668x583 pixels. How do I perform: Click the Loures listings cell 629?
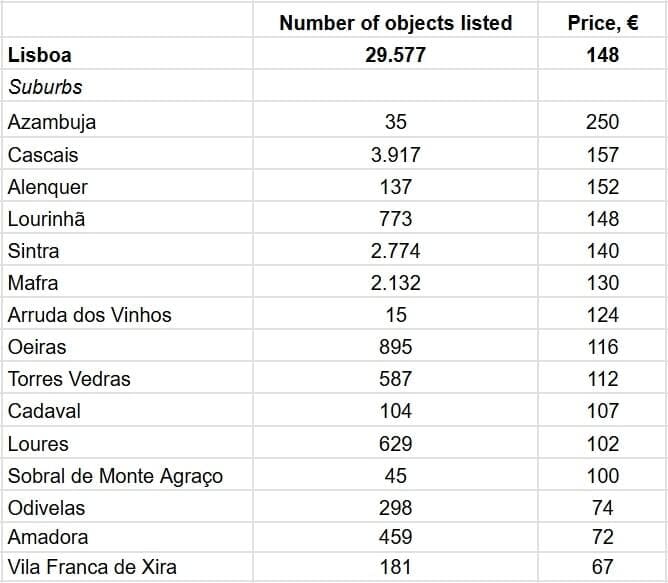(395, 443)
